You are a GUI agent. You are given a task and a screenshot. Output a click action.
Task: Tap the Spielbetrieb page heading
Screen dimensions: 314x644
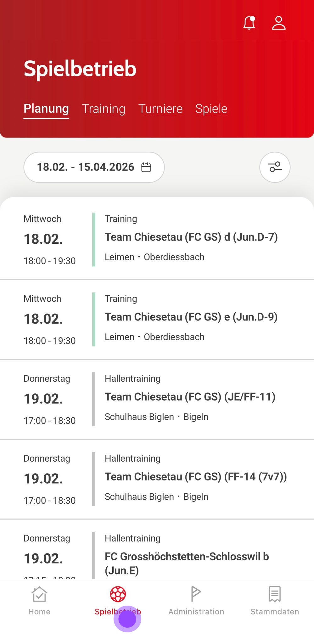[80, 69]
